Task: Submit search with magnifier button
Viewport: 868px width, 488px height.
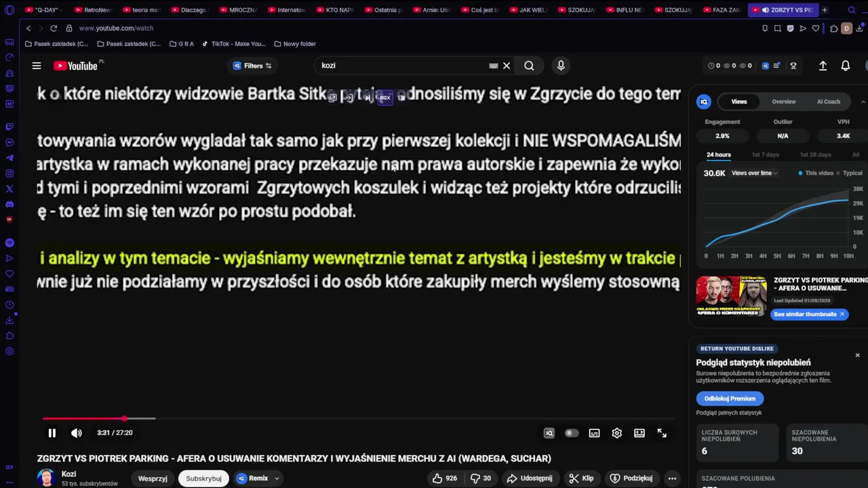Action: click(x=529, y=66)
